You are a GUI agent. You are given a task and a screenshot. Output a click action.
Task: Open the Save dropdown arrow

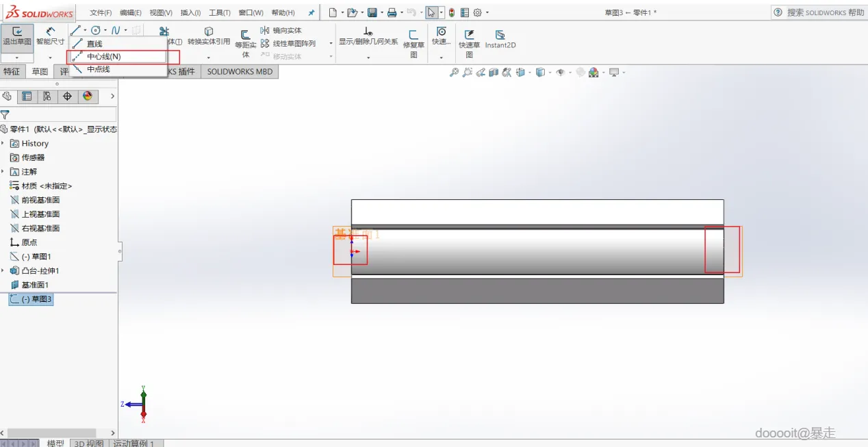(x=381, y=12)
